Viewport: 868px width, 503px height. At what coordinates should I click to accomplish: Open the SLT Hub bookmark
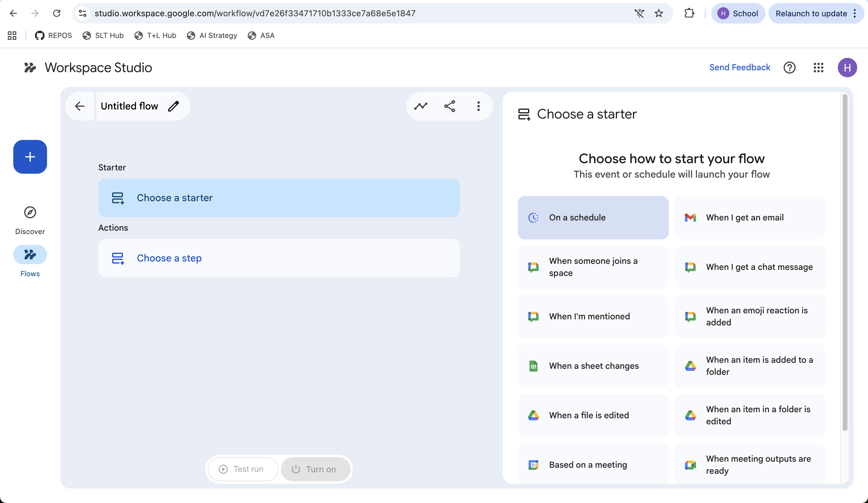click(103, 36)
